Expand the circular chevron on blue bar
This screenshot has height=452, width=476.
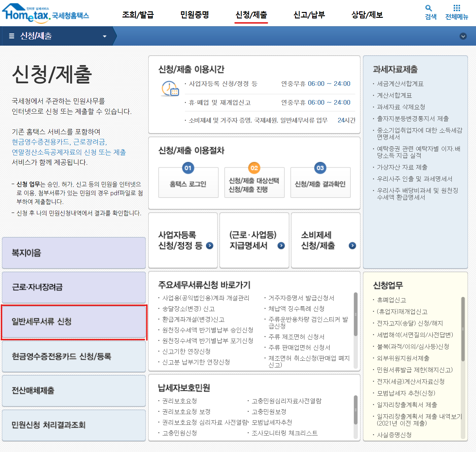click(x=463, y=36)
